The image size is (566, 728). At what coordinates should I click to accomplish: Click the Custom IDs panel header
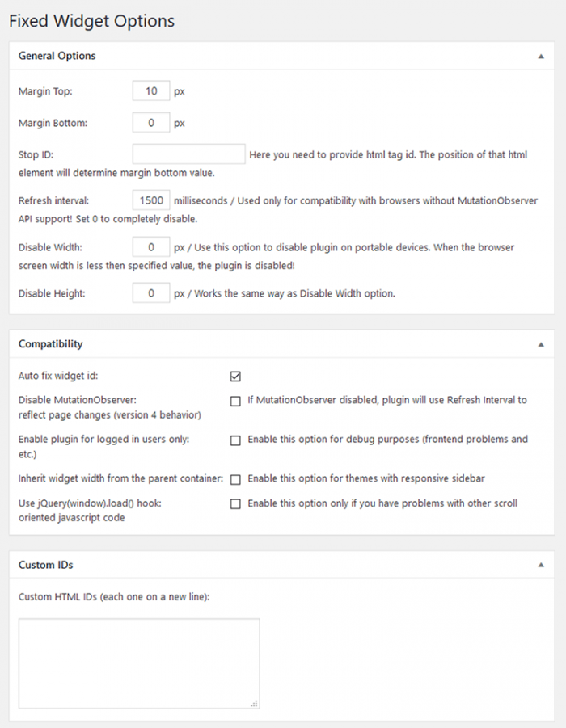46,565
